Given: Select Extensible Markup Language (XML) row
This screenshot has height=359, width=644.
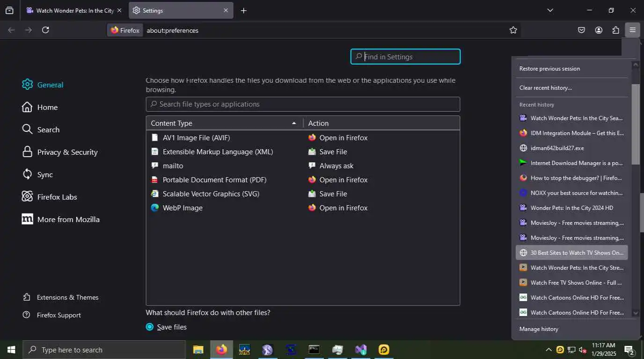Looking at the screenshot, I should point(303,152).
